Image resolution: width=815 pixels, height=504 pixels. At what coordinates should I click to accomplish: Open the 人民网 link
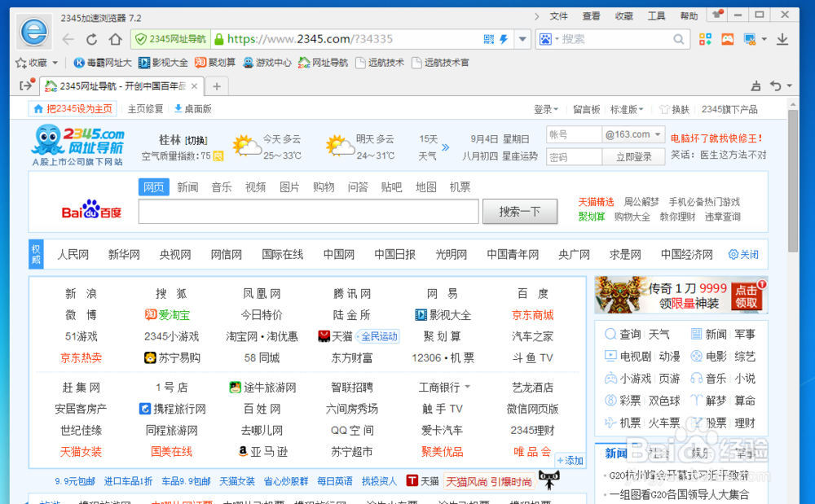[x=73, y=255]
